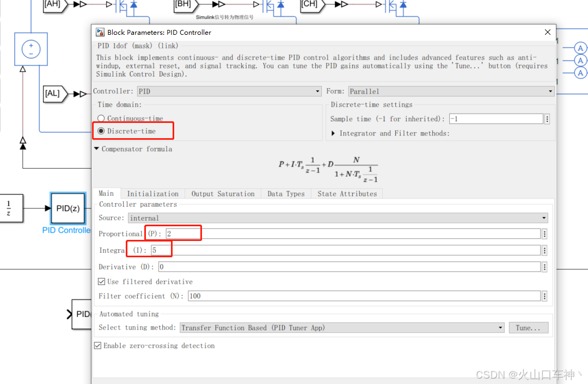Open the Data Types tab
Viewport: 588px width, 384px height.
pyautogui.click(x=286, y=194)
